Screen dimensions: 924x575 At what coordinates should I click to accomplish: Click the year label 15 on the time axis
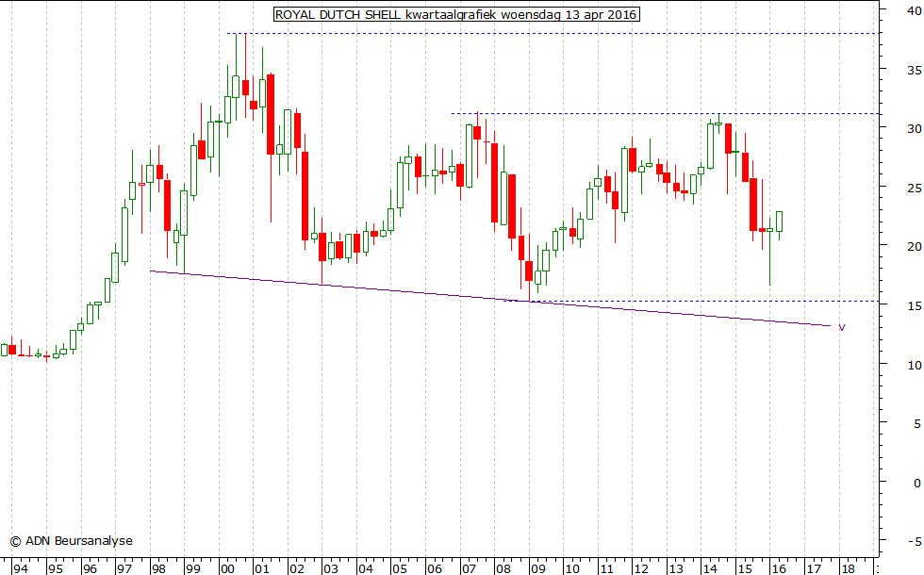click(x=744, y=569)
